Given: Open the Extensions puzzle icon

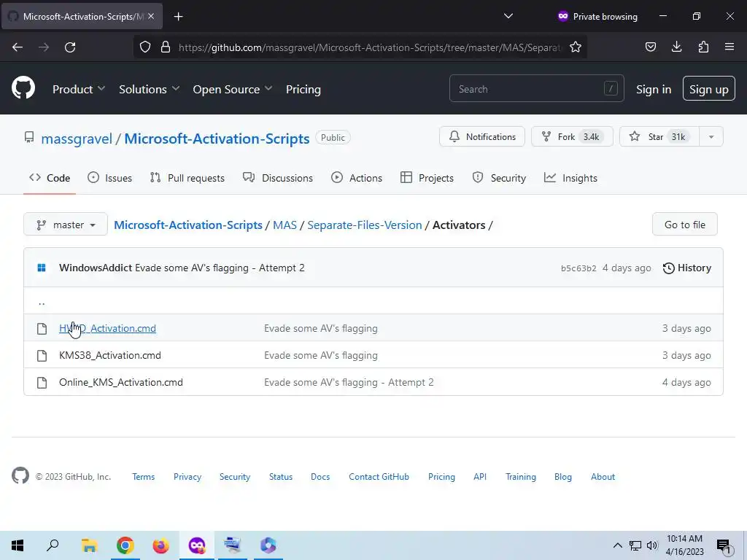Looking at the screenshot, I should 703,47.
